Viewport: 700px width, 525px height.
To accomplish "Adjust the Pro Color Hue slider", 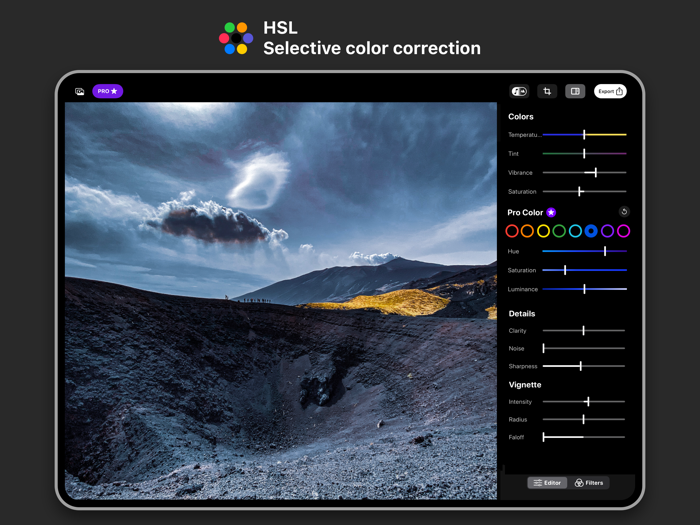I will (x=584, y=251).
